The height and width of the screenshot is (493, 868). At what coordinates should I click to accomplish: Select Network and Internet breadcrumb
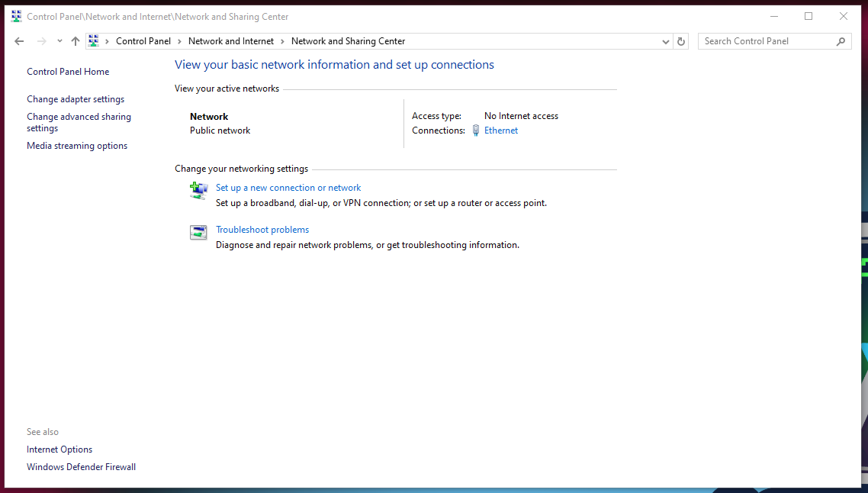230,41
